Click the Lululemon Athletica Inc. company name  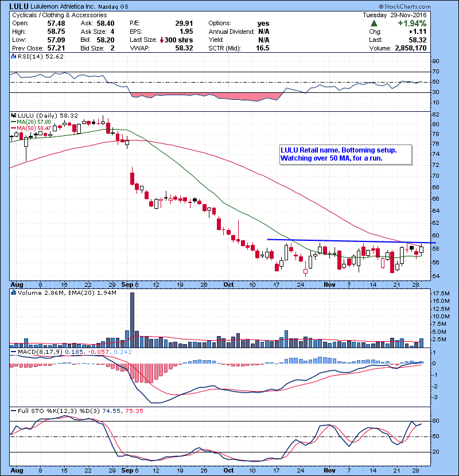point(63,6)
